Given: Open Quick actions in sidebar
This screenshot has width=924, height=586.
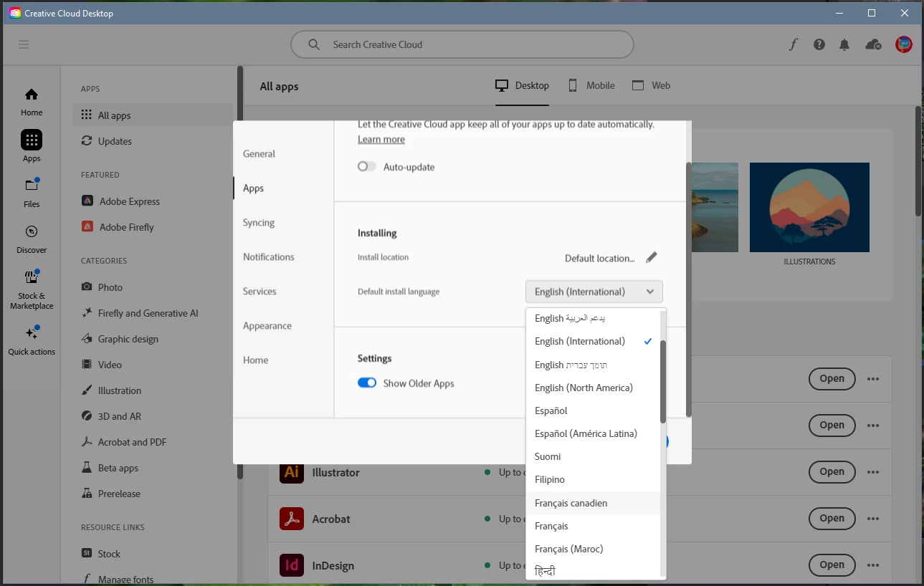Looking at the screenshot, I should tap(32, 341).
